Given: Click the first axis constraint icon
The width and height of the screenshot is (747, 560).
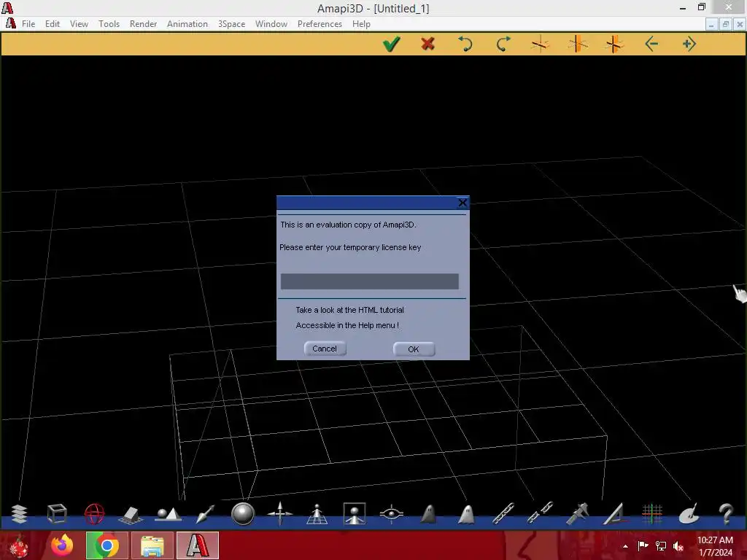Looking at the screenshot, I should [x=541, y=44].
